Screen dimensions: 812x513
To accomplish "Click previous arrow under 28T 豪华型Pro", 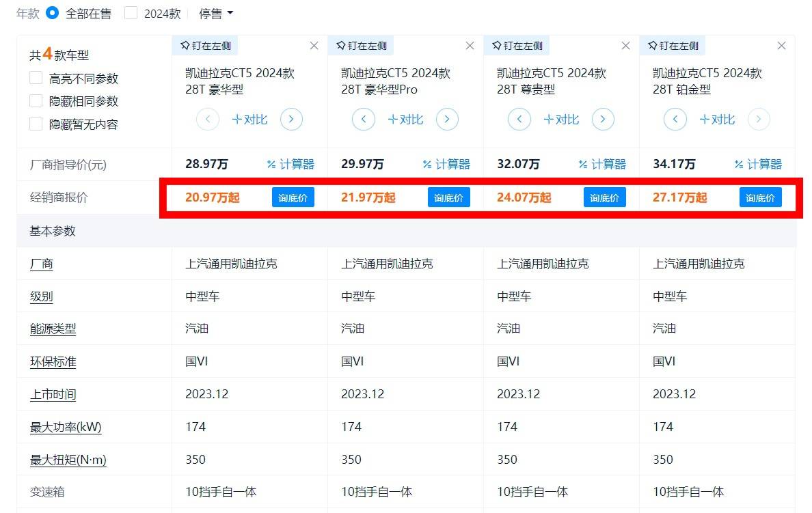I will [x=364, y=120].
